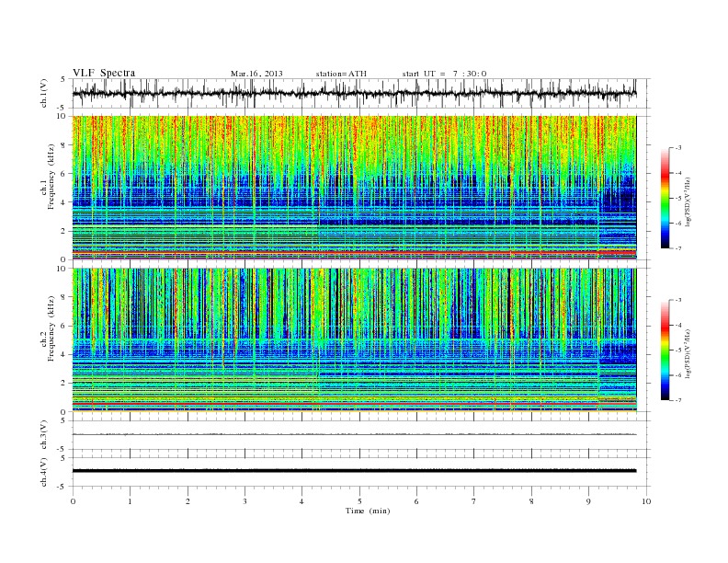Click the time axis tick label "3"
728x563 pixels.
point(245,501)
